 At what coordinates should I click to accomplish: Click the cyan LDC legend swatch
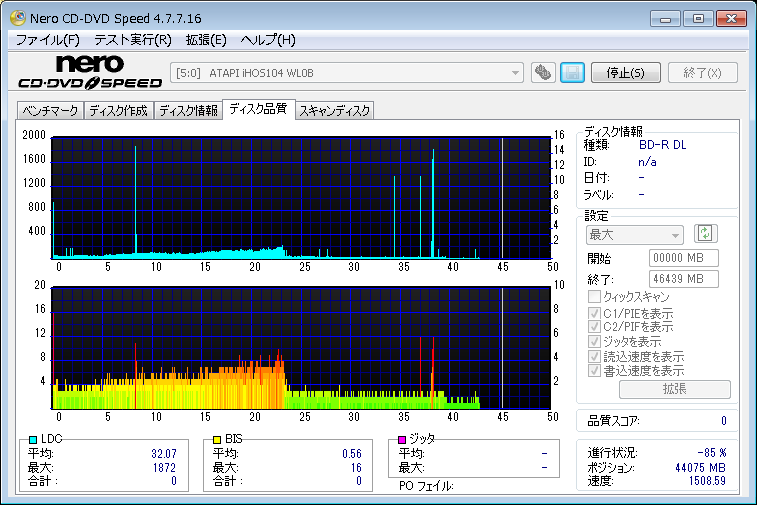pos(33,439)
